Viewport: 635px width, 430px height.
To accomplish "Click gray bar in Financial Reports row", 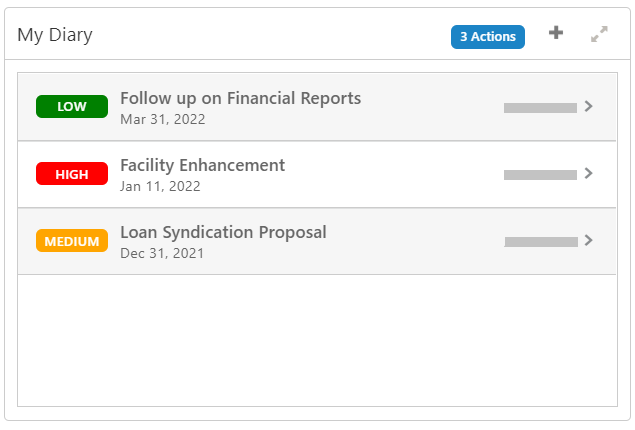I will point(540,107).
